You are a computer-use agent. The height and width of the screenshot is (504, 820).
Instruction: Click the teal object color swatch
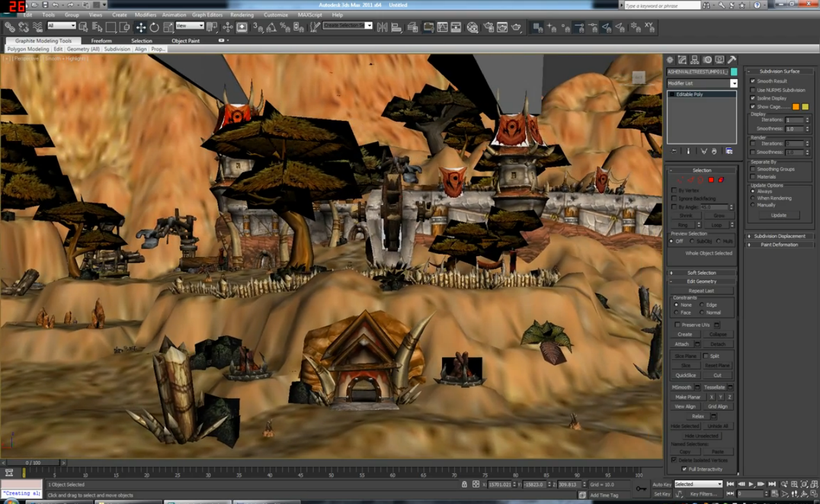click(x=734, y=72)
